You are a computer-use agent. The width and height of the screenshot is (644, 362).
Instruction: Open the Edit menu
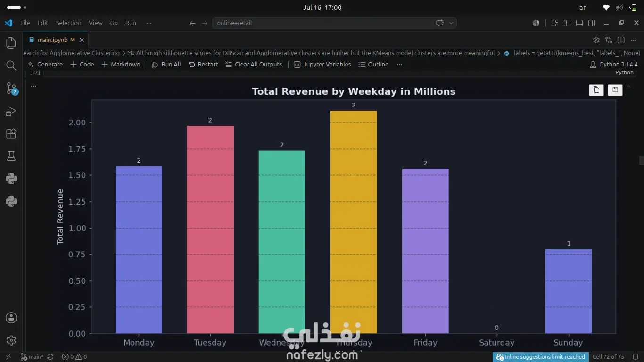43,23
